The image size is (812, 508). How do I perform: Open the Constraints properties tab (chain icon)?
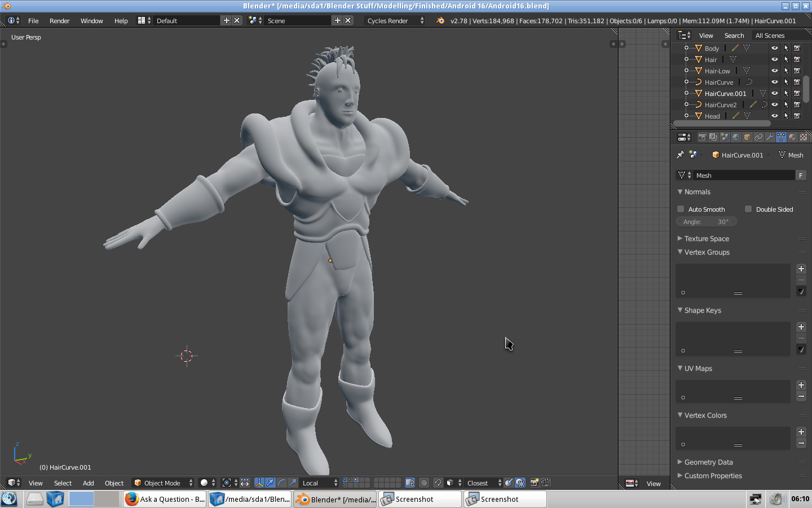point(758,137)
